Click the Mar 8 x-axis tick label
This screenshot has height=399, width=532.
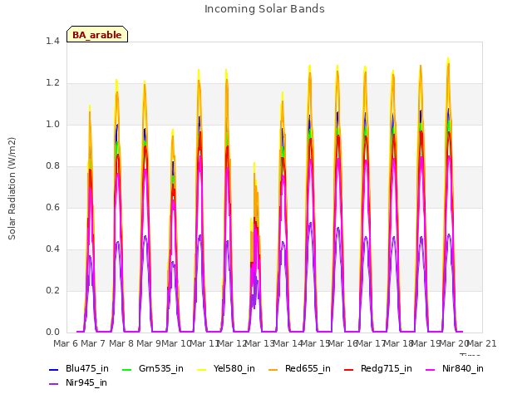[x=121, y=343]
